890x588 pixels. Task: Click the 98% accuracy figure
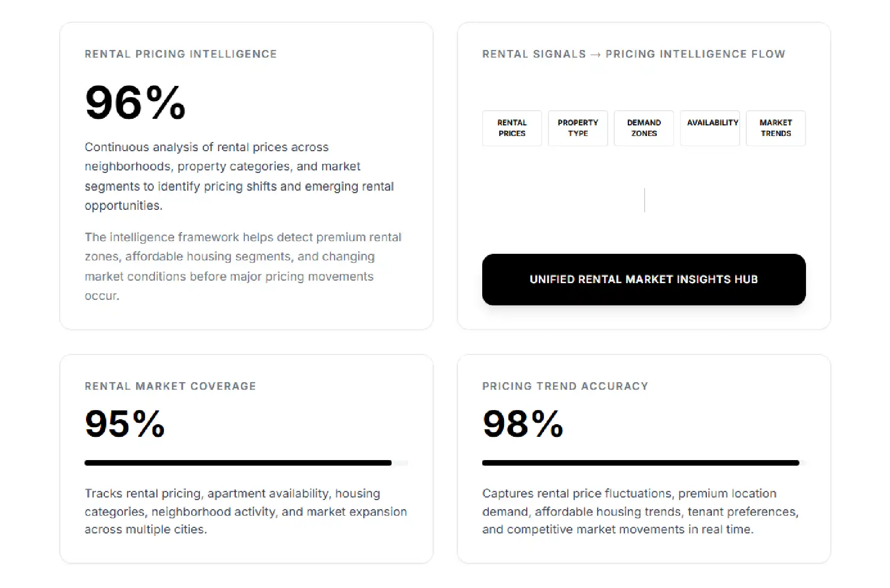[523, 423]
